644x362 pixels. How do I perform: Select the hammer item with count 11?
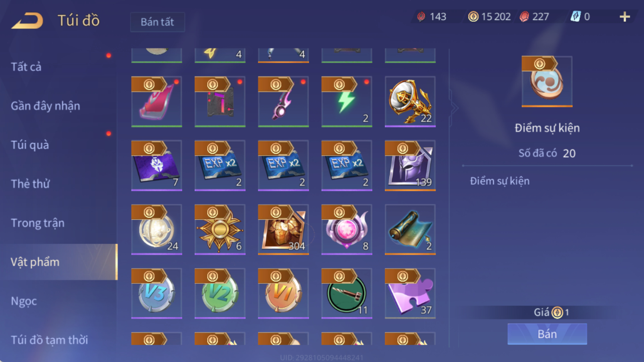(347, 293)
